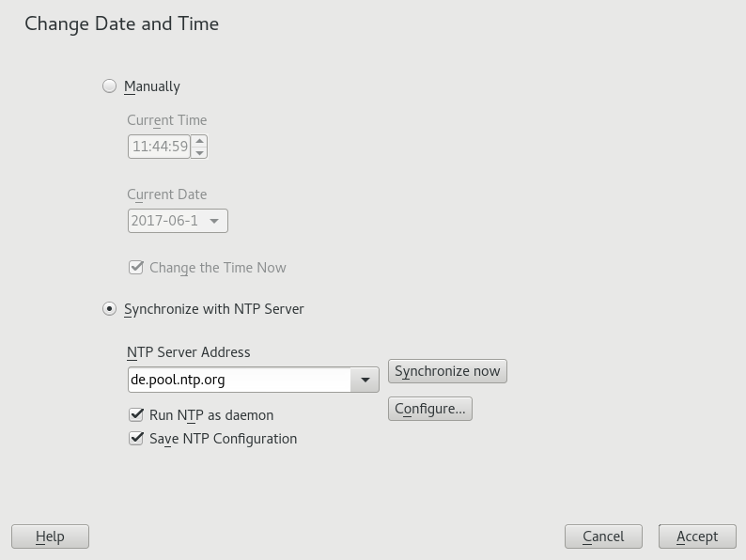Click the Current Date field showing 2017-06-1
Screen dimensions: 746x560
[165, 221]
